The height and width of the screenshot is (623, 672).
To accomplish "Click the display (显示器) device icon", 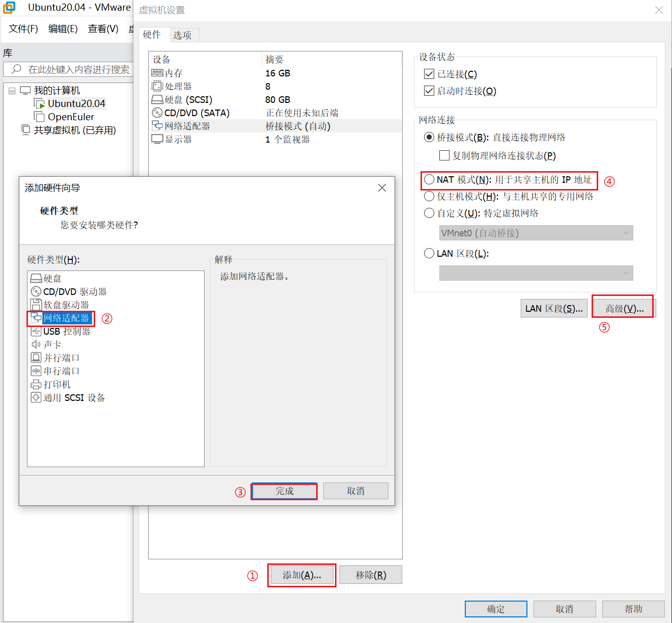I will (157, 139).
